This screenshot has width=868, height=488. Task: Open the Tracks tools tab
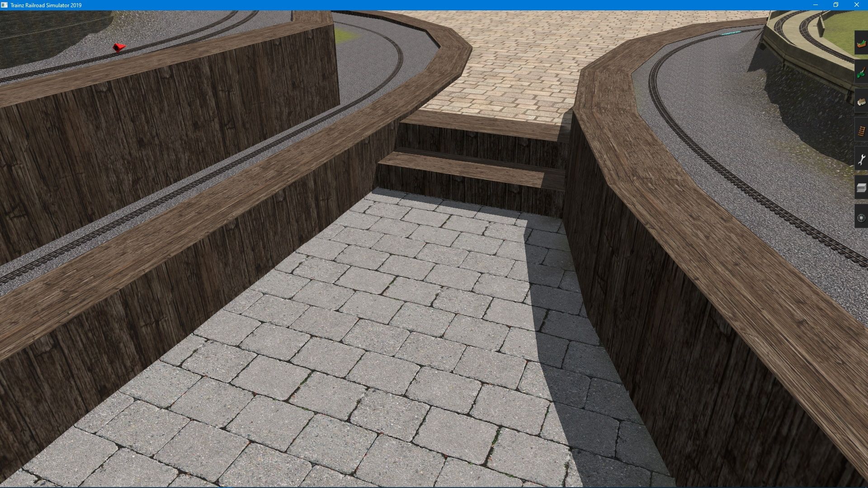tap(861, 131)
